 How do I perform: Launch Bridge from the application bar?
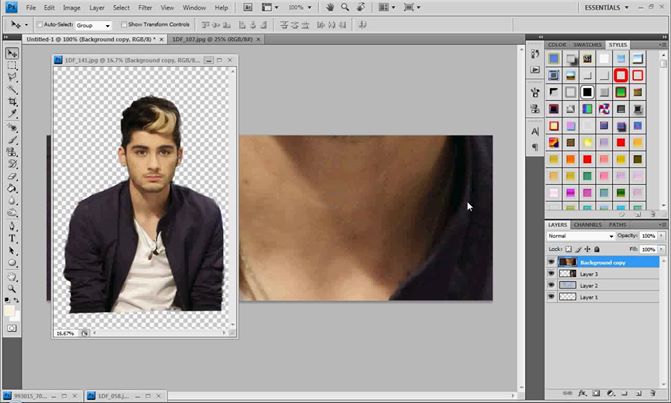pyautogui.click(x=247, y=7)
